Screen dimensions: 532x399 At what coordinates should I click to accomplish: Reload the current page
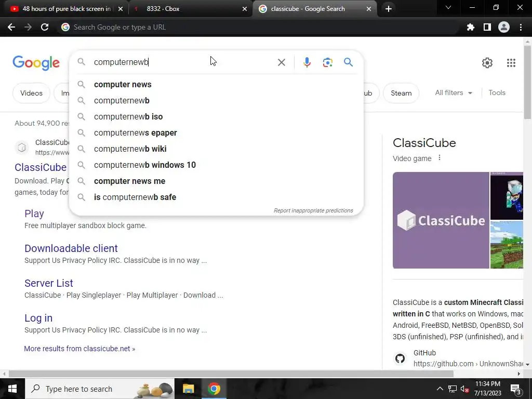(45, 27)
